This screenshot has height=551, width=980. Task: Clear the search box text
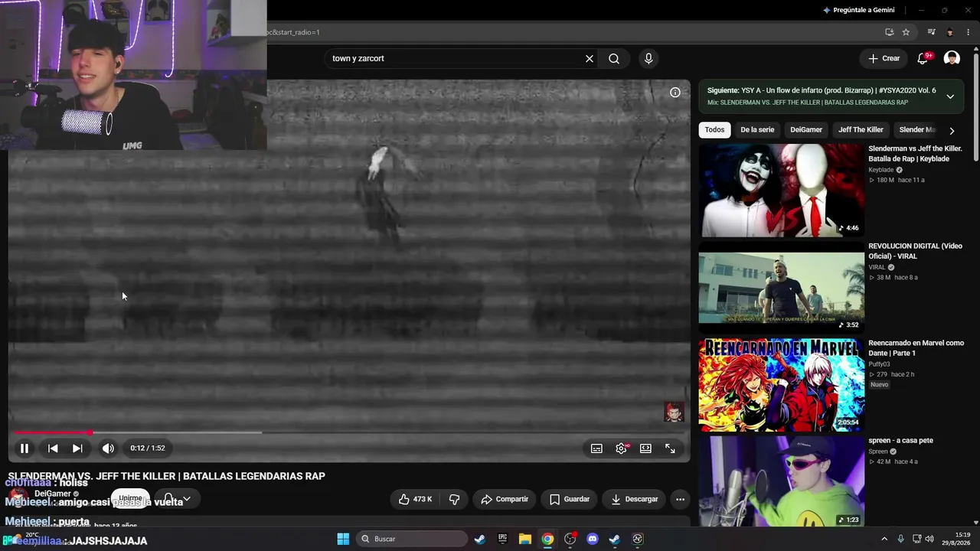click(590, 58)
